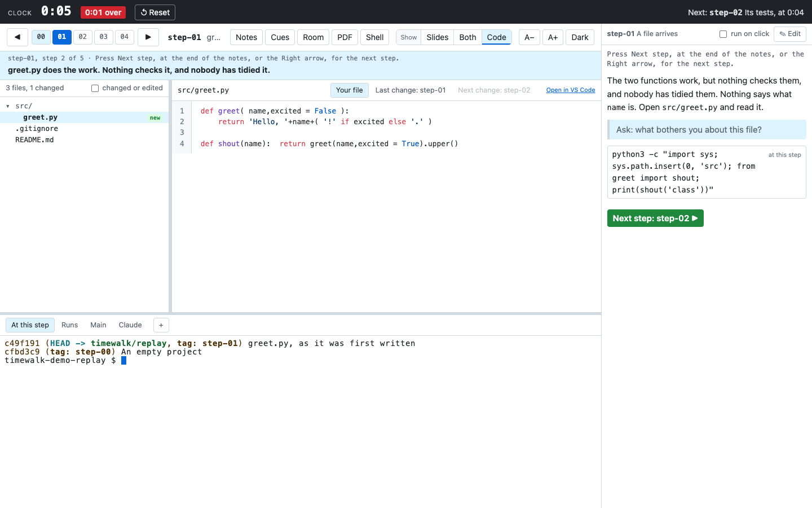
Task: Jump to step 00
Action: click(41, 37)
